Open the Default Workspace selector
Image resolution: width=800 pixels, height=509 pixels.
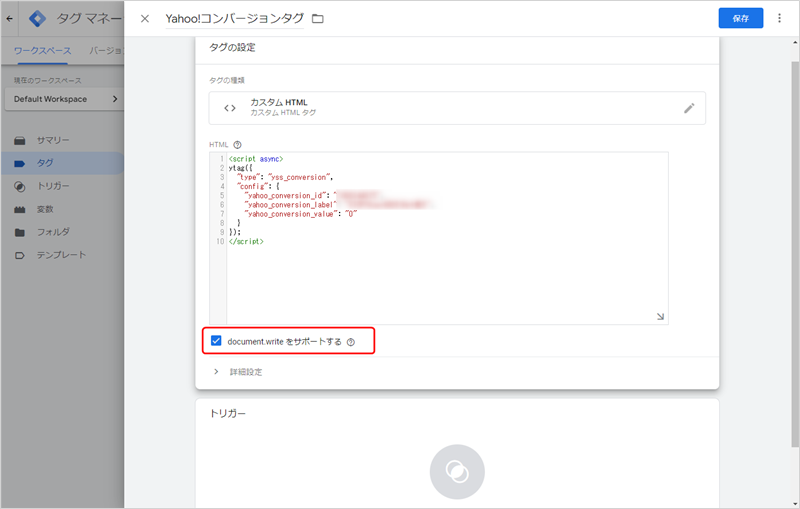coord(64,99)
